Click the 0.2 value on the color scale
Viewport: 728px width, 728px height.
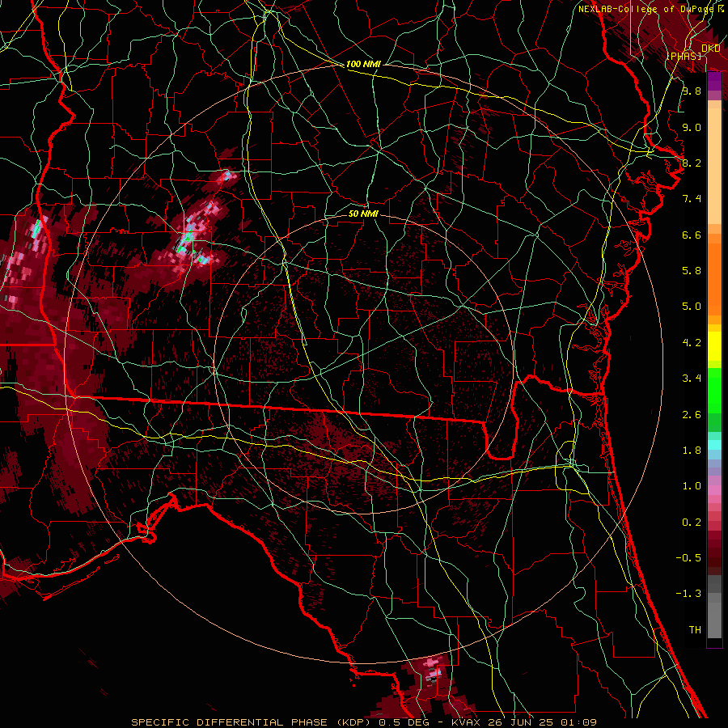(x=692, y=523)
